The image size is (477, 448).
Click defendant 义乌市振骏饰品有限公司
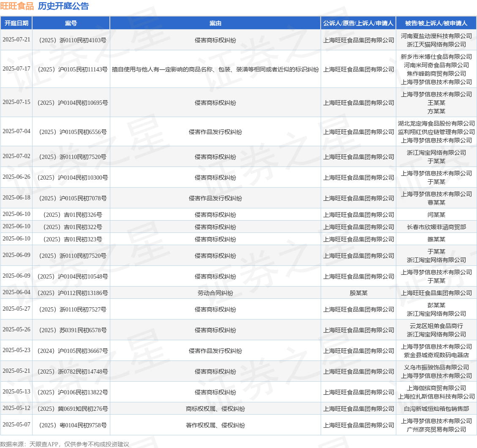coord(436,367)
